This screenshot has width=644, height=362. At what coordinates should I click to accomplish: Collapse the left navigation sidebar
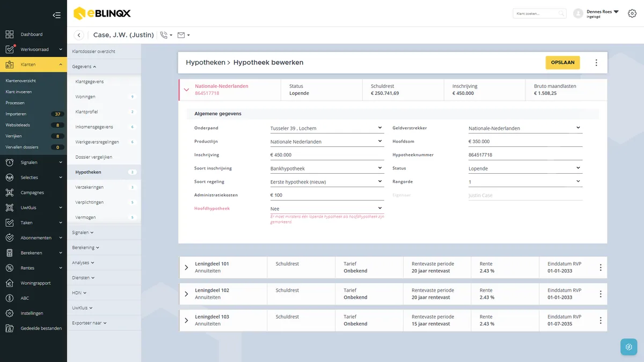[56, 15]
